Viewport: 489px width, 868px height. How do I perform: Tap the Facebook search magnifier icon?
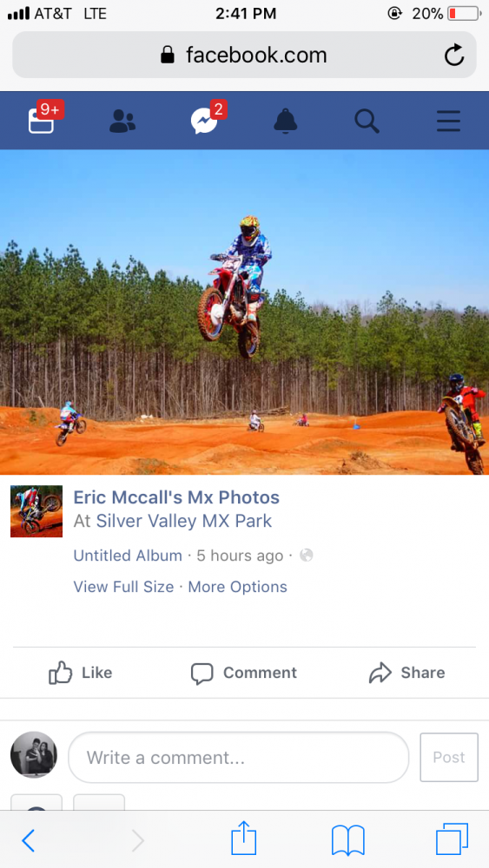coord(367,121)
